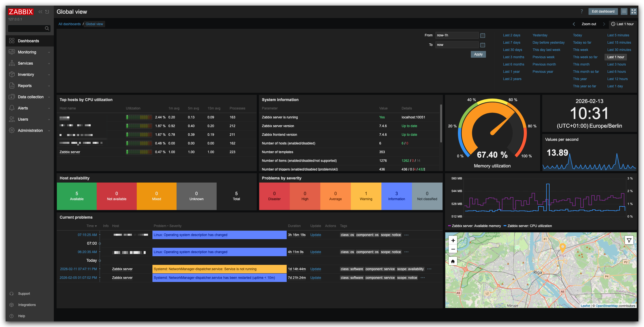
Task: Click the next time period arrow
Action: (604, 24)
